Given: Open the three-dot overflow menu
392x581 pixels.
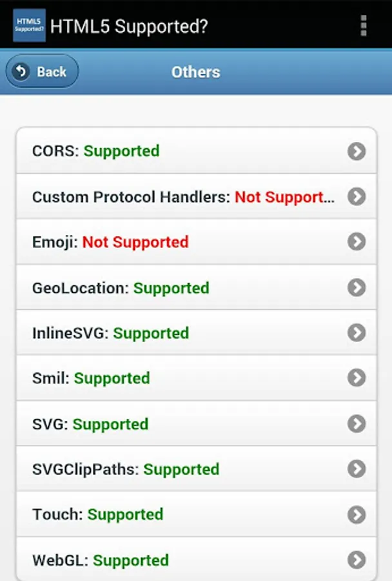Looking at the screenshot, I should coord(364,25).
